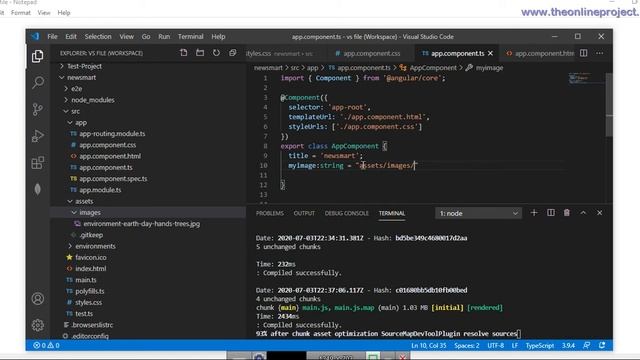Click LF end-of-line selector
The image size is (640, 360).
click(515, 345)
